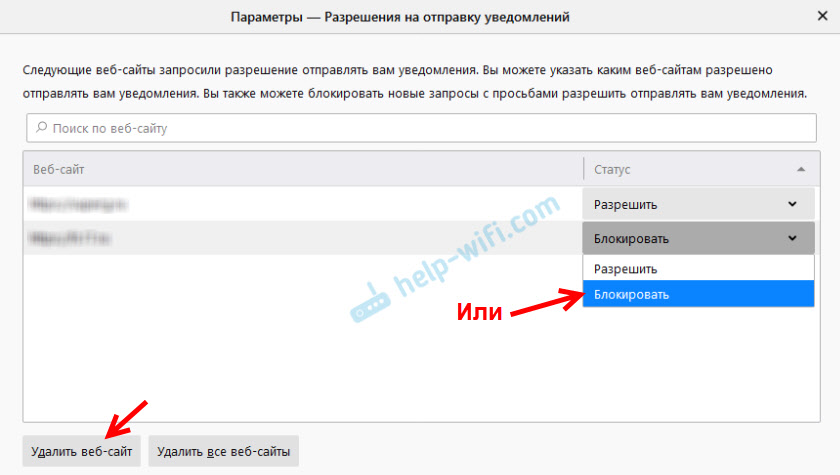
Task: Select the second blurred website row
Action: coord(303,238)
